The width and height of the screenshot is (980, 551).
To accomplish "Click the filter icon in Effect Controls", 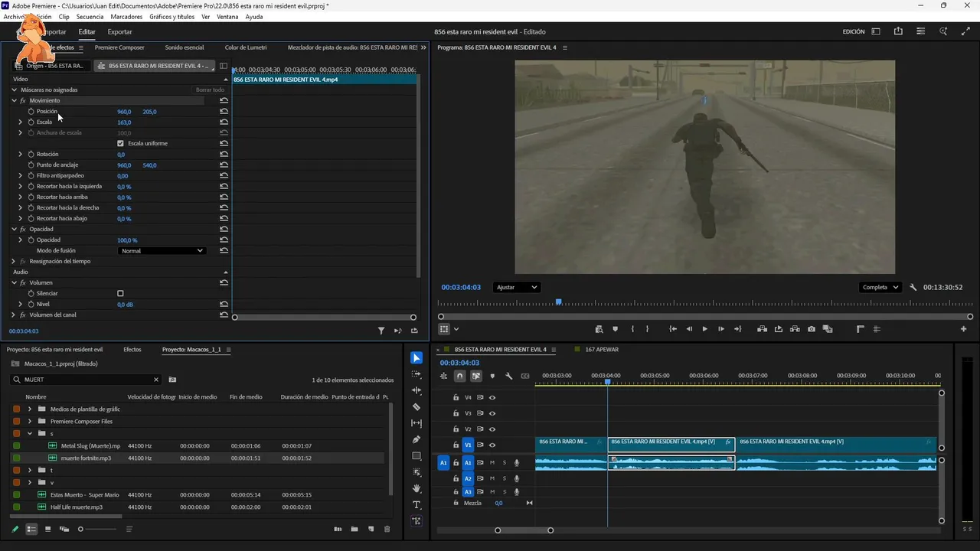I will [381, 331].
